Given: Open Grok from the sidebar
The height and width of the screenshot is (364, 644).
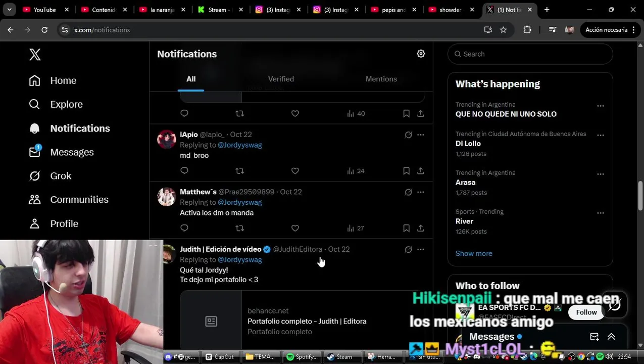Looking at the screenshot, I should (50, 176).
